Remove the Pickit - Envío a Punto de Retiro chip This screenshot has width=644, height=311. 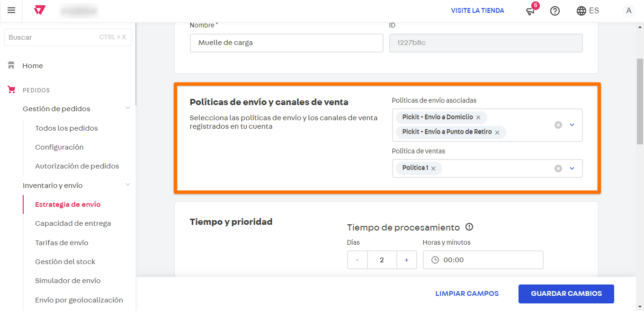(497, 133)
